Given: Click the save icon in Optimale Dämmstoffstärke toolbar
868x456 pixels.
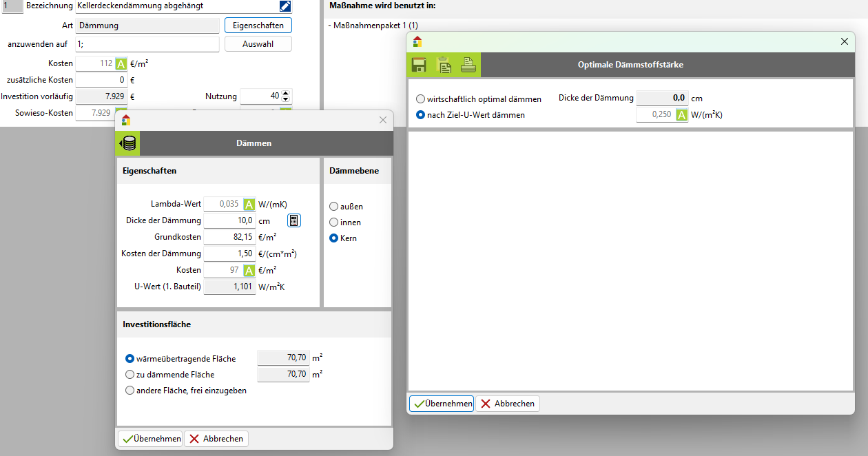Looking at the screenshot, I should [x=418, y=65].
